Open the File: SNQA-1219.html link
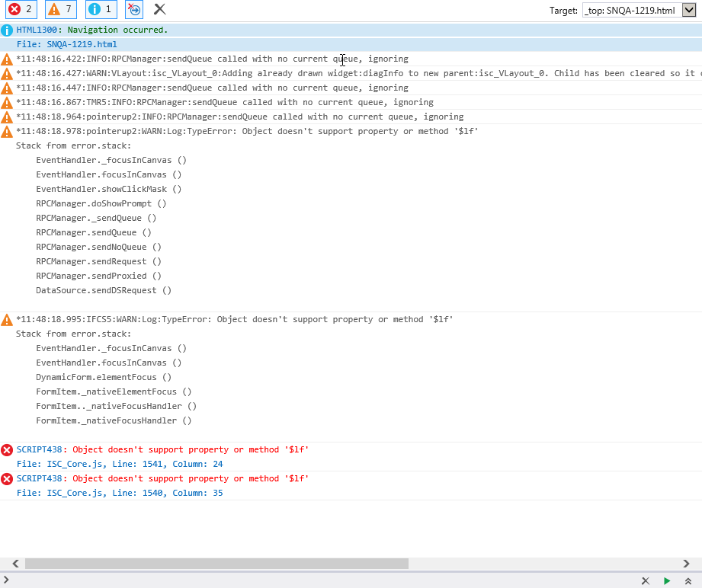This screenshot has height=588, width=702. [67, 44]
